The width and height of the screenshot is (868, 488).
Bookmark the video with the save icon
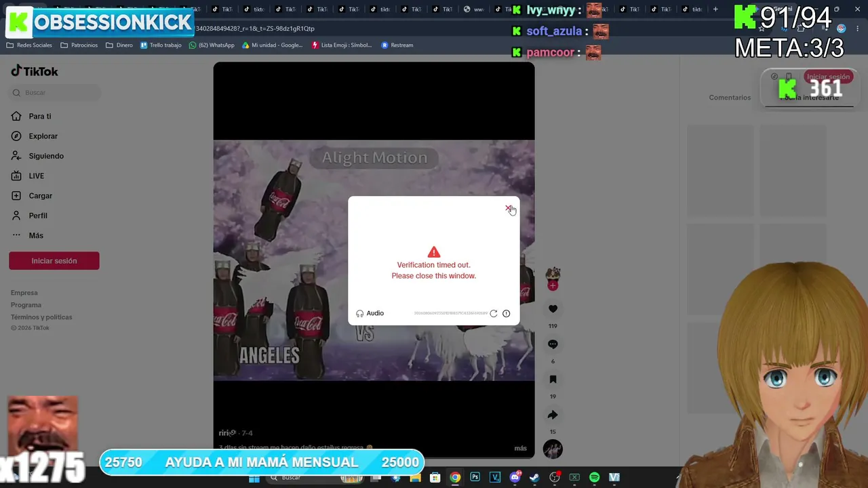click(553, 380)
